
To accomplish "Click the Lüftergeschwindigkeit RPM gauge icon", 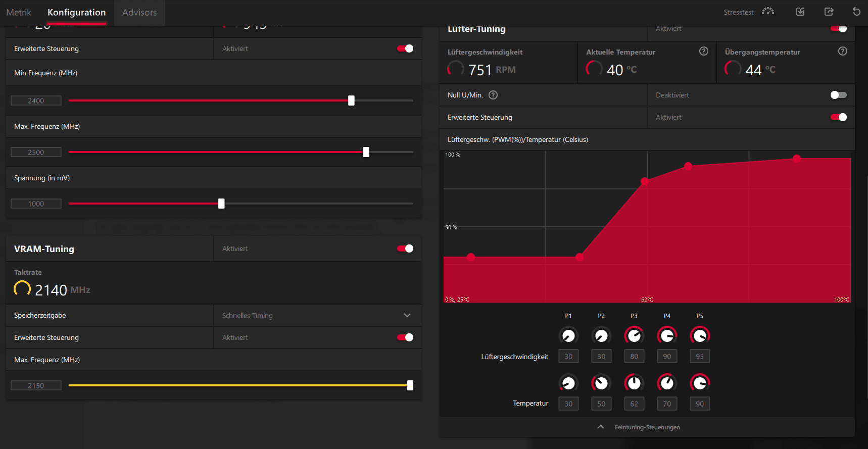I will pyautogui.click(x=456, y=69).
